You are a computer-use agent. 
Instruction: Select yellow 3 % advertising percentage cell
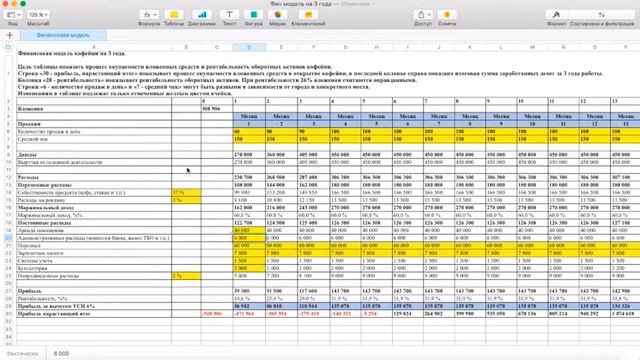186,200
